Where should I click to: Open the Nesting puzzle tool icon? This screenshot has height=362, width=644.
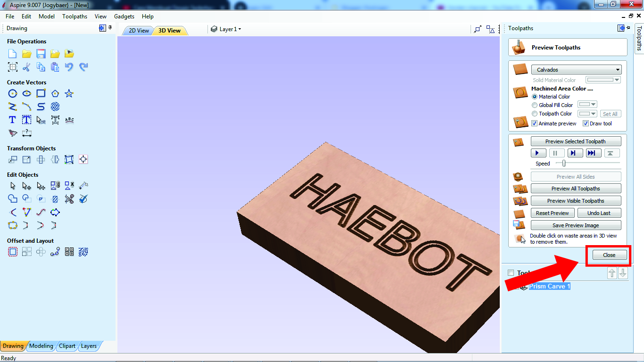tap(83, 252)
